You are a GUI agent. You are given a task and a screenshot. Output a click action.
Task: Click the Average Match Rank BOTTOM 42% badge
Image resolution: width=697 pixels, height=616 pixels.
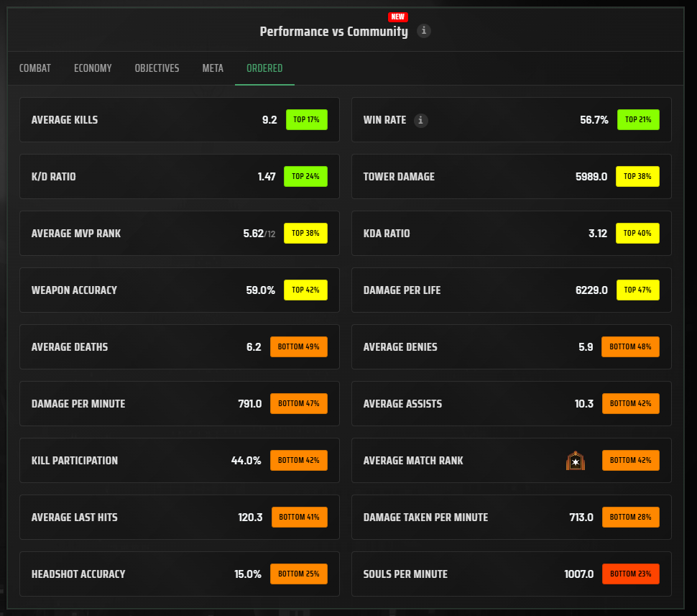(630, 460)
